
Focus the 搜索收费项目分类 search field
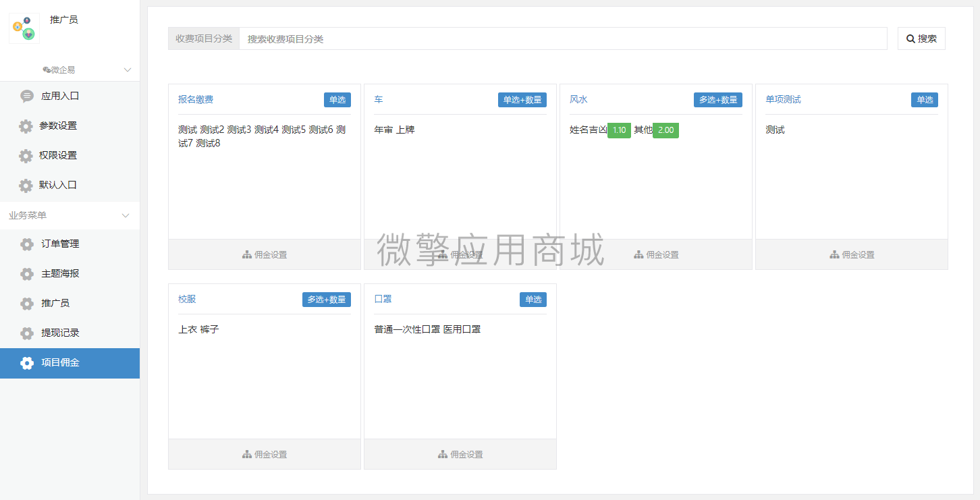click(563, 38)
